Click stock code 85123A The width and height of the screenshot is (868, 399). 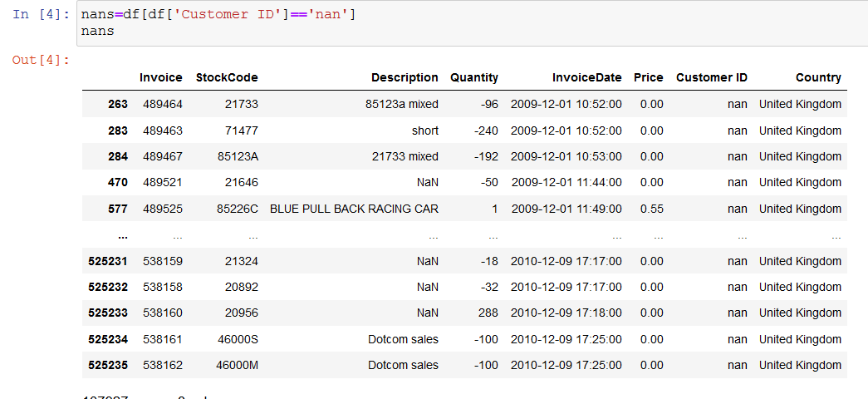coord(238,157)
